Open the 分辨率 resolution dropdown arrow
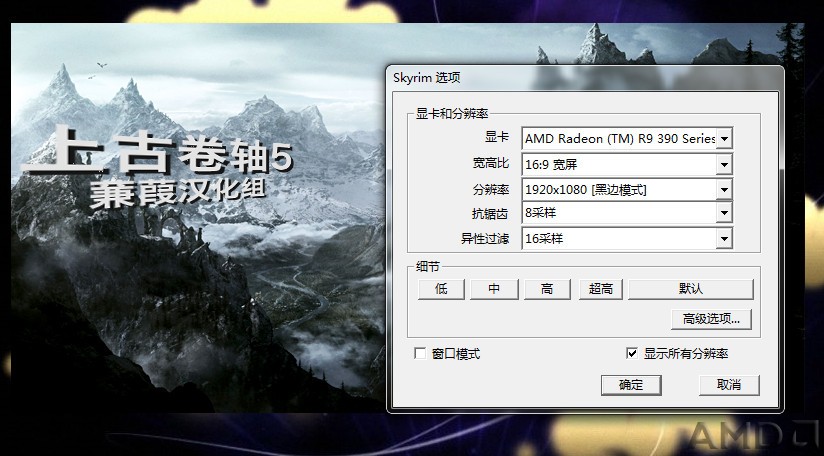Viewport: 824px width, 456px height. (x=725, y=190)
